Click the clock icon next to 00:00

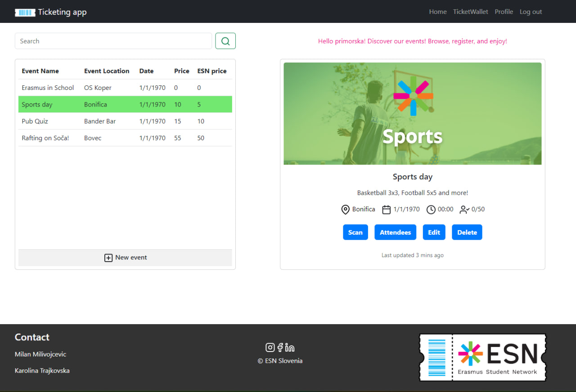click(431, 209)
